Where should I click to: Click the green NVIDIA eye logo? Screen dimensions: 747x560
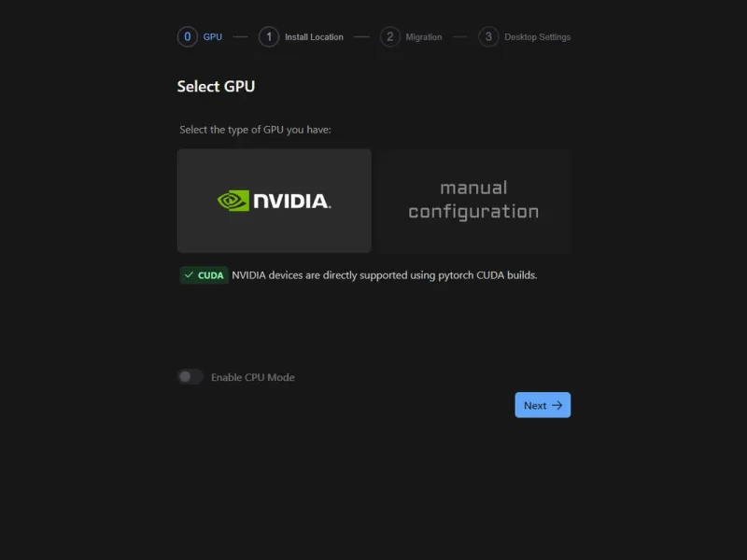pos(233,201)
